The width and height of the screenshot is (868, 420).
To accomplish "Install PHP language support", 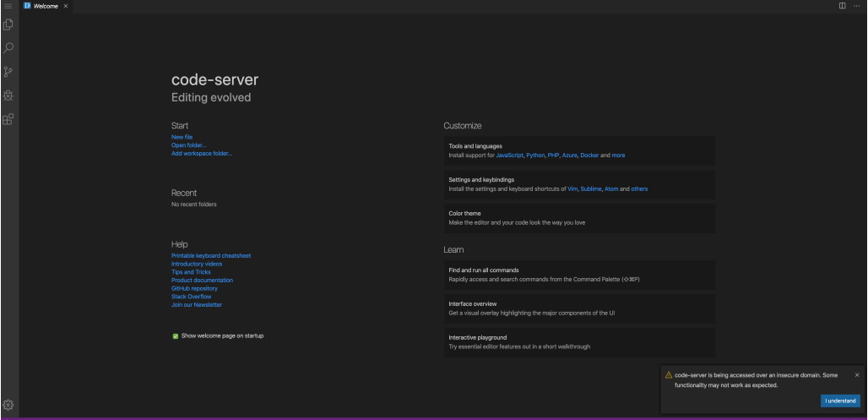I will point(554,155).
